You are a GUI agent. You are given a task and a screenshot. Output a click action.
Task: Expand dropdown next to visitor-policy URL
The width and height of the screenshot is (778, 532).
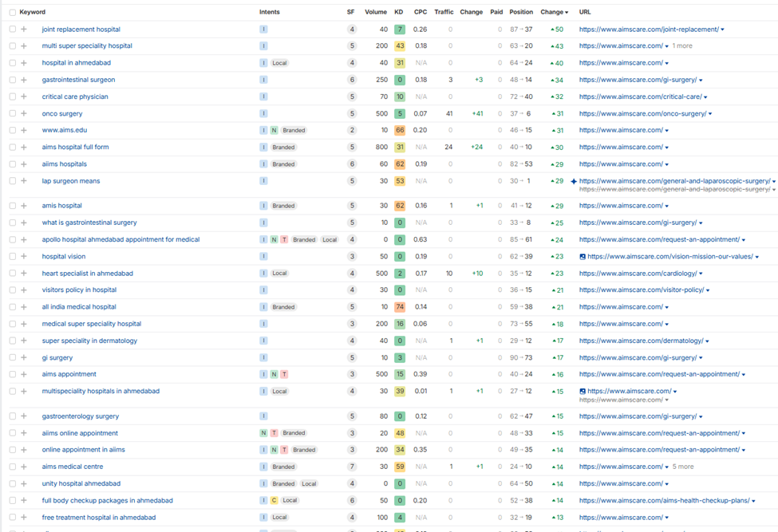point(708,290)
